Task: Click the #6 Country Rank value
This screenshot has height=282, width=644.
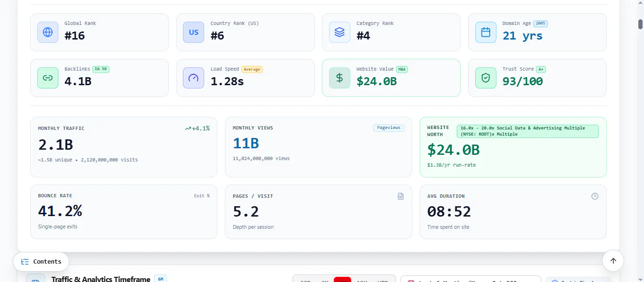Action: [x=217, y=36]
